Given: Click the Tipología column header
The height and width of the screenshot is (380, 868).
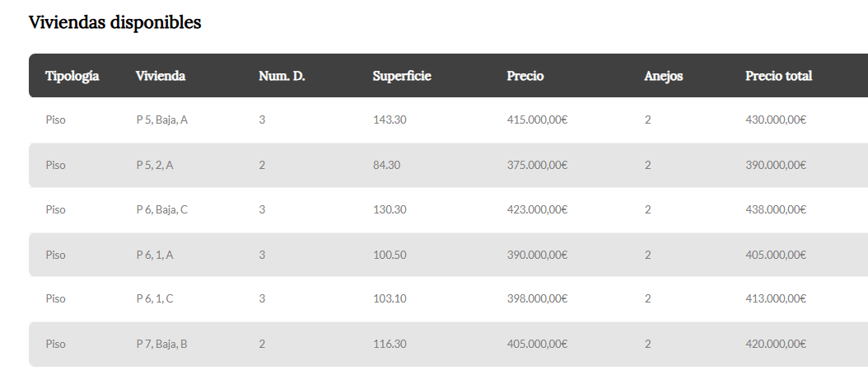Looking at the screenshot, I should (x=72, y=76).
